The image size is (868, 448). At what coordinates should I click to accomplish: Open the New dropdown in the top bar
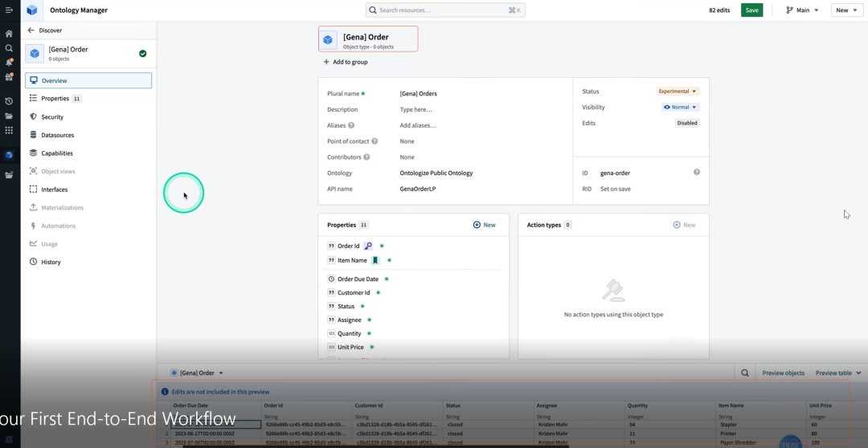pos(847,10)
